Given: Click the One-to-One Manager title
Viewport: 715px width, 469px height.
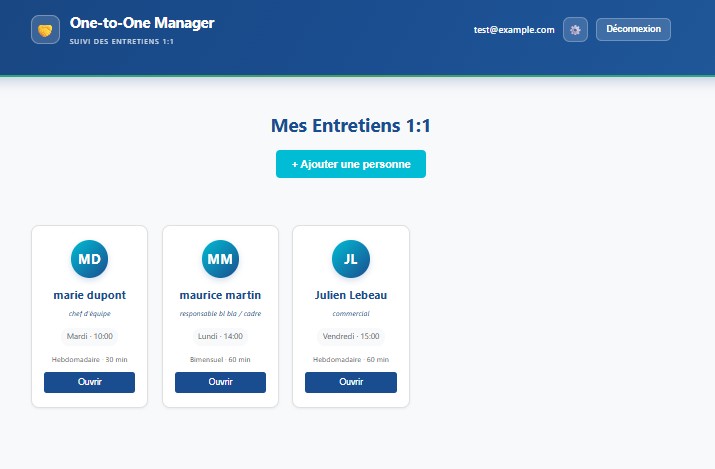Looking at the screenshot, I should [142, 23].
